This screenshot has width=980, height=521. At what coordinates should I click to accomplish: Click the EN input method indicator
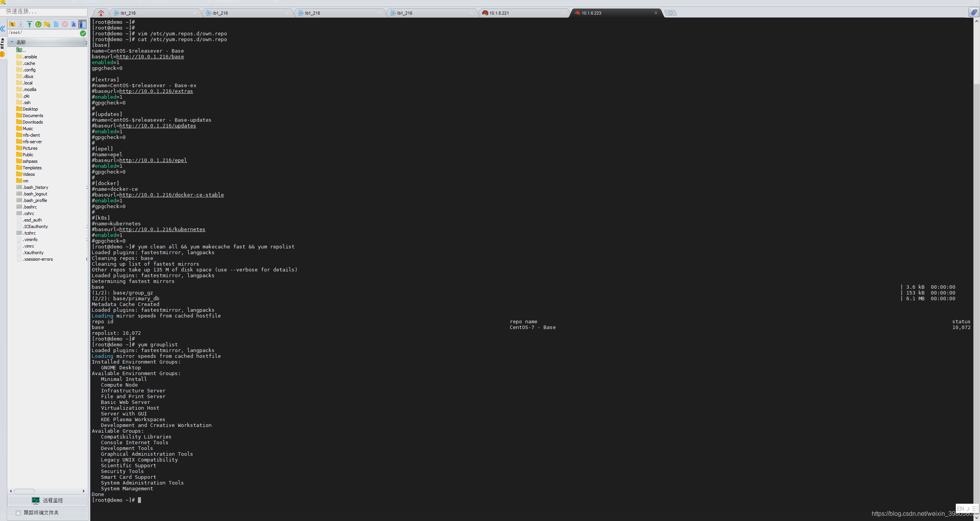pos(960,509)
